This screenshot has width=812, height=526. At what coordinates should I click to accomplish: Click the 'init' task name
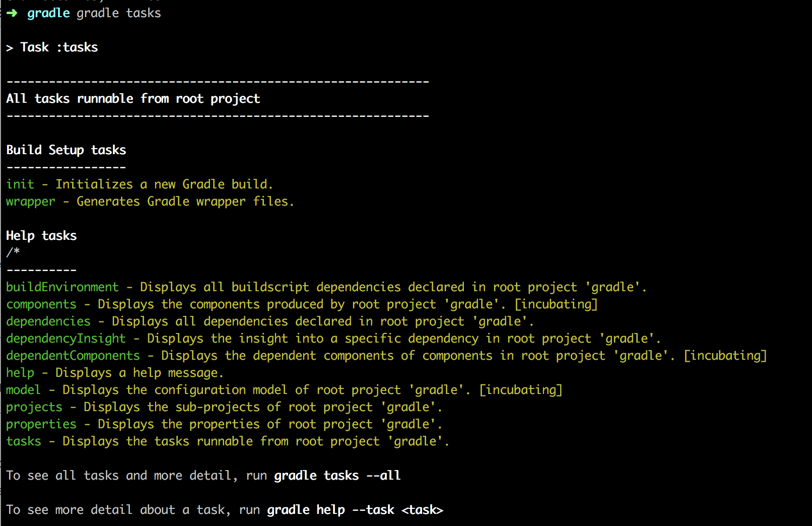tap(20, 184)
